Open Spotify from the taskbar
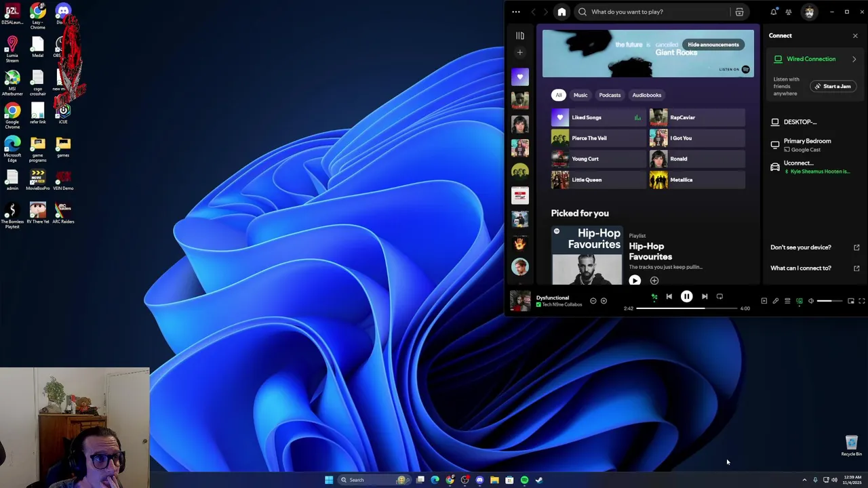868x488 pixels. point(524,480)
